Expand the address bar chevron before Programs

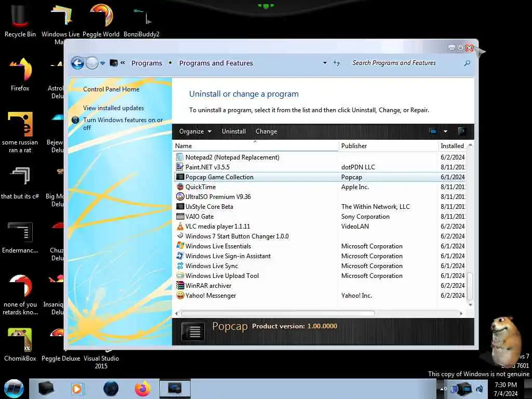pyautogui.click(x=123, y=63)
